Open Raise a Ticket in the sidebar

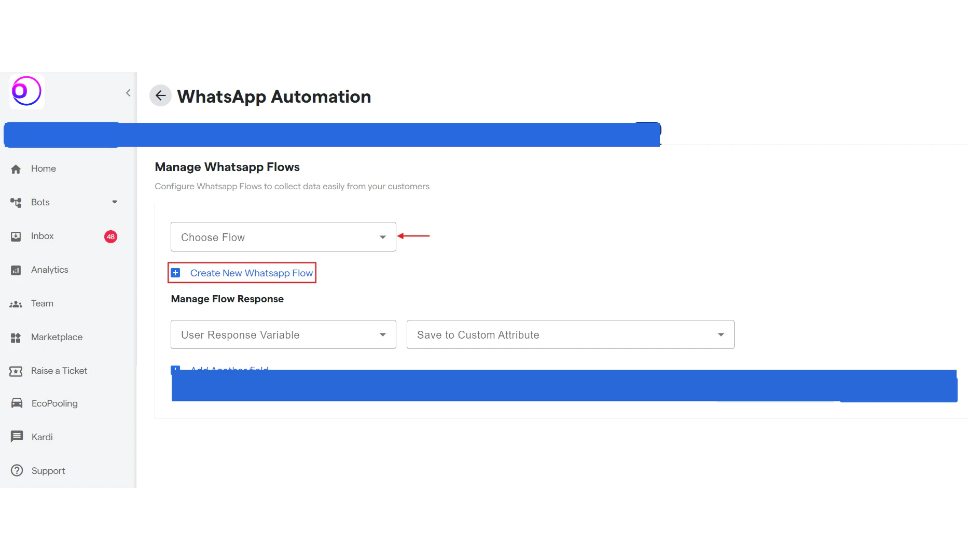(59, 371)
